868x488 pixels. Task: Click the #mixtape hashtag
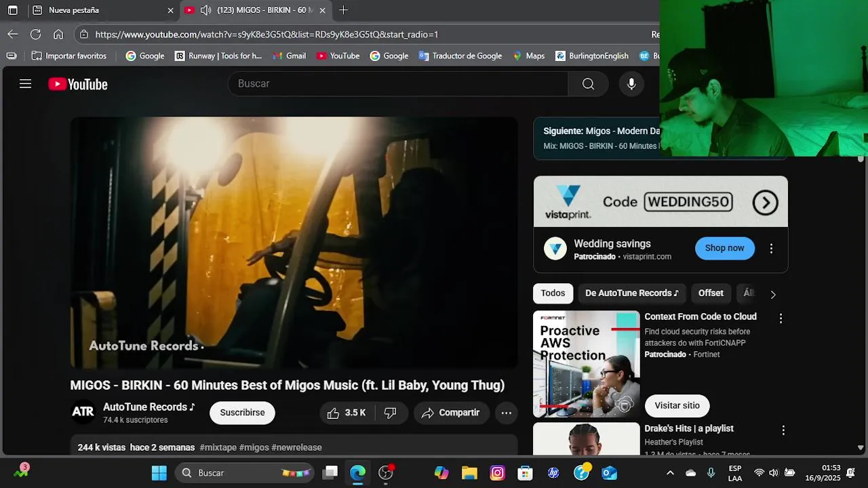tap(218, 447)
